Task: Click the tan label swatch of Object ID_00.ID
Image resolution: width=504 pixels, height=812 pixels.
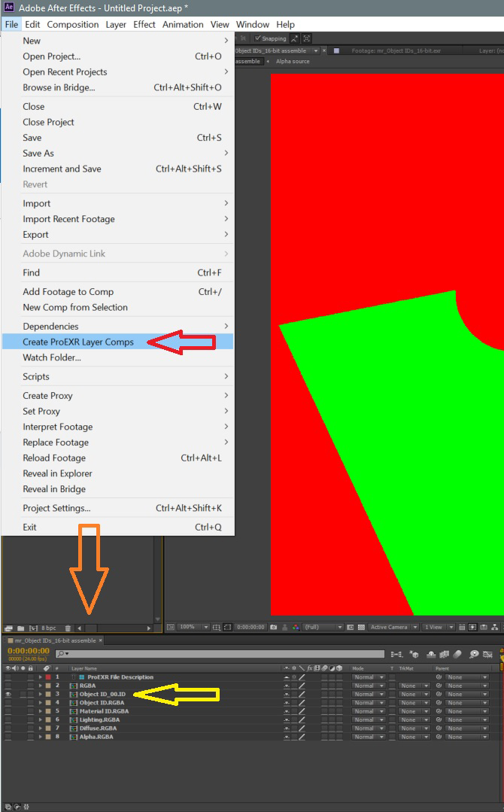Action: coord(48,694)
